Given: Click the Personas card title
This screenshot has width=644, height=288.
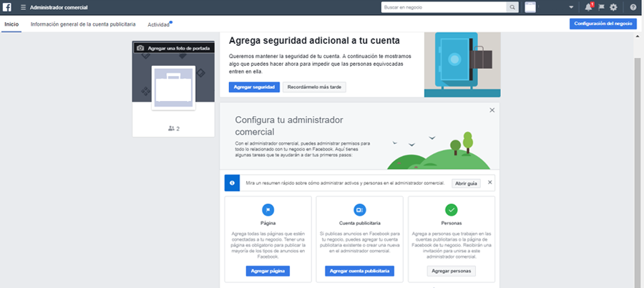Looking at the screenshot, I should [452, 224].
